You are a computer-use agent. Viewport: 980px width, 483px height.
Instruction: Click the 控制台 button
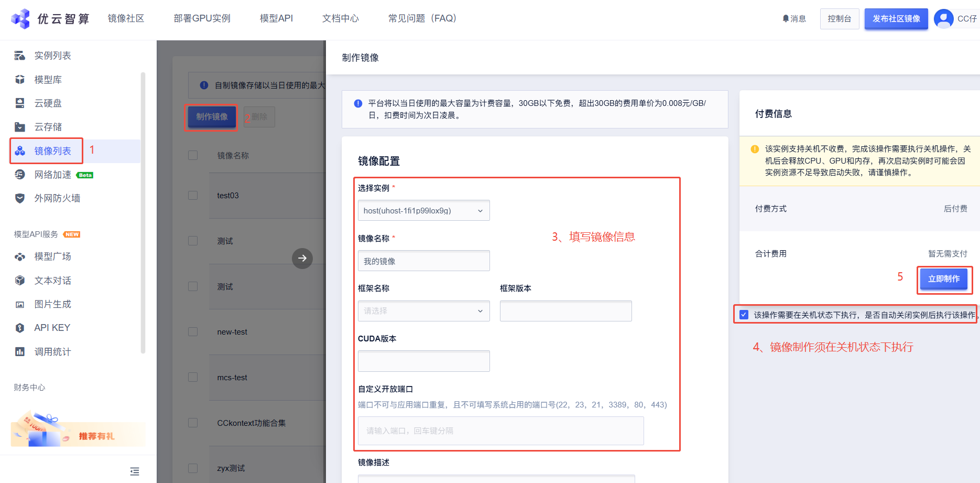click(840, 19)
